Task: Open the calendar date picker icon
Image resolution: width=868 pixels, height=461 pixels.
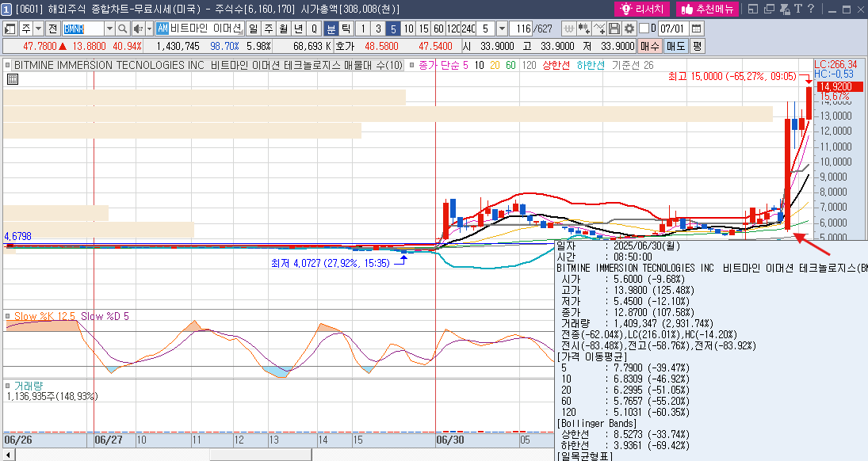Action: 697,29
